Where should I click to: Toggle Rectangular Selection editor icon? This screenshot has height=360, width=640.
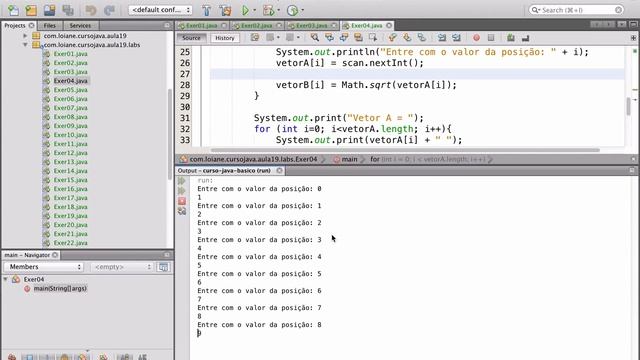(x=373, y=38)
